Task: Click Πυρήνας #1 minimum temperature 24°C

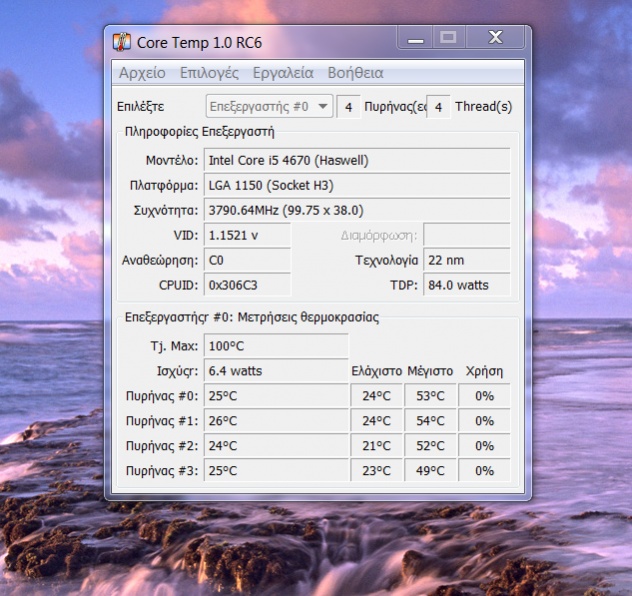Action: point(376,421)
